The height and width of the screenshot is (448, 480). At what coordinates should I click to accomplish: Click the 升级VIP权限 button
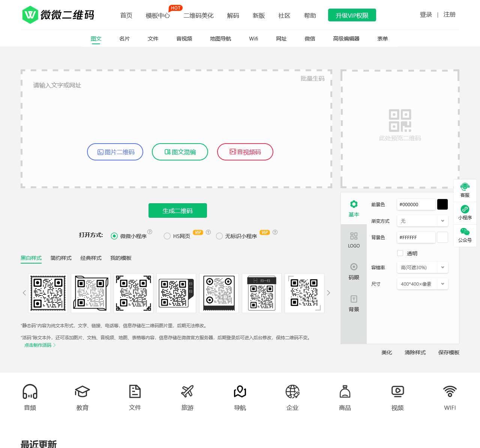[352, 15]
